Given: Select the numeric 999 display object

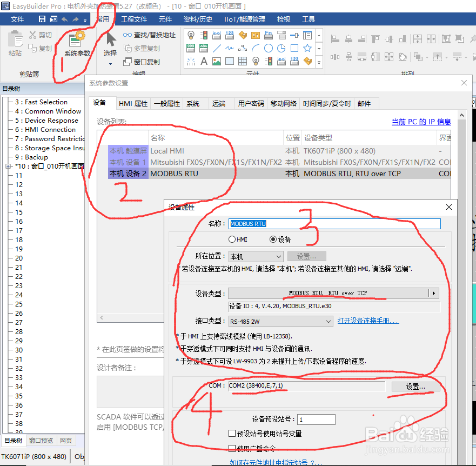Looking at the screenshot, I should (191, 48).
